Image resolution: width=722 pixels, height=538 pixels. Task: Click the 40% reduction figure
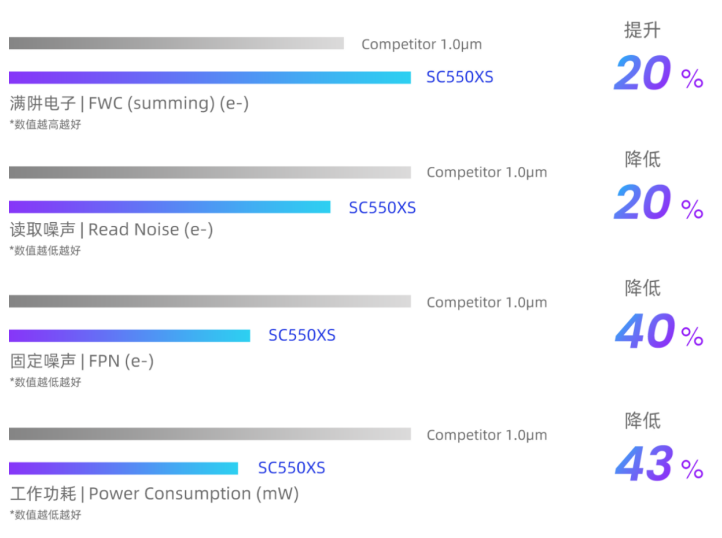click(659, 331)
